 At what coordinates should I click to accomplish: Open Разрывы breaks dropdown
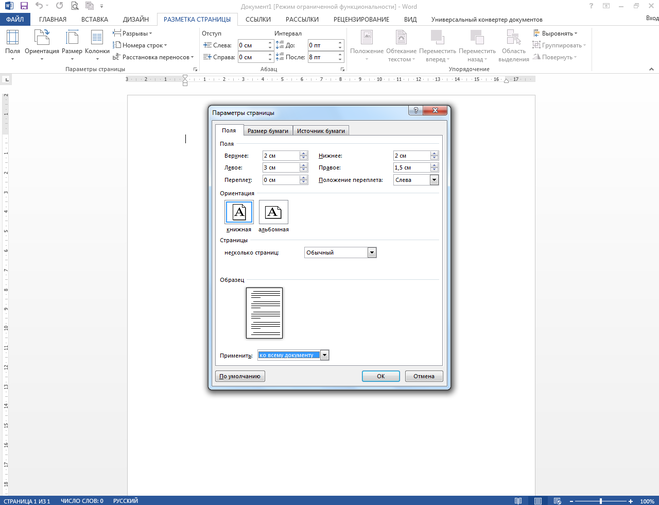(132, 33)
